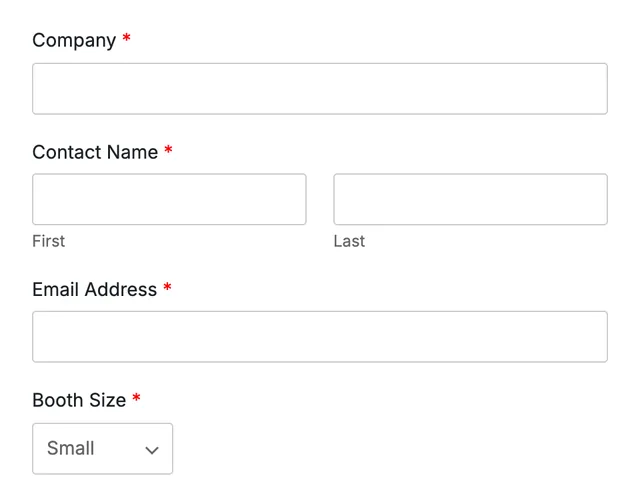Click the red asterisk beside Contact Name

[168, 150]
